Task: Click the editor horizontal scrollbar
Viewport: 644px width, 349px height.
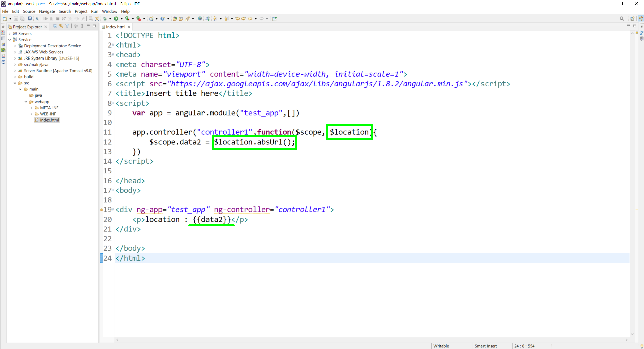Action: click(372, 340)
